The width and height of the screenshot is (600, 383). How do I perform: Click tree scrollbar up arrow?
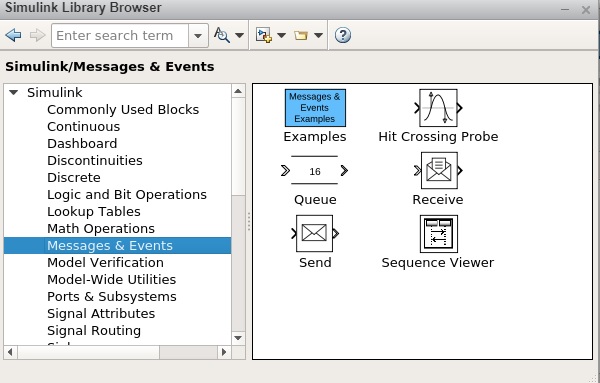coord(238,91)
